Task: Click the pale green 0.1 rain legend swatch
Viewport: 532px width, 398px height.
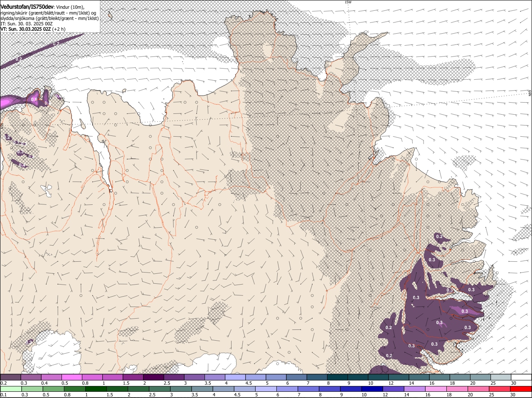Action: pos(11,389)
